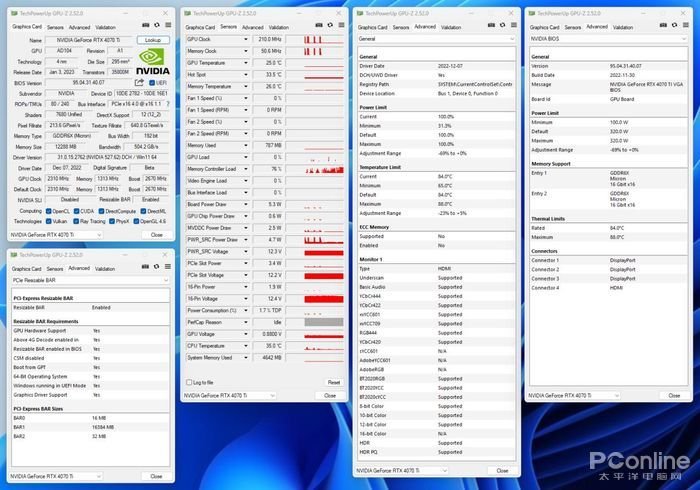Click GPU-Z title icon in NVIDIA BIOS window

coord(532,13)
